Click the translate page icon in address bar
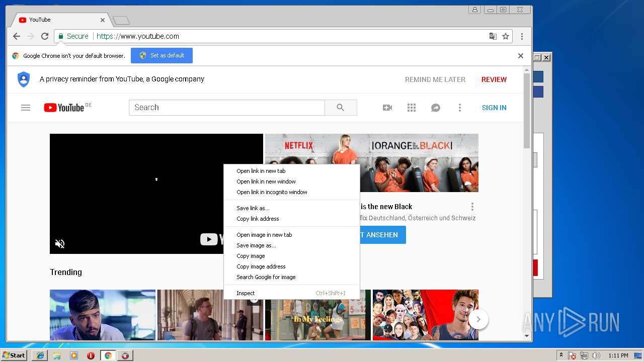Image resolution: width=644 pixels, height=362 pixels. (x=493, y=36)
